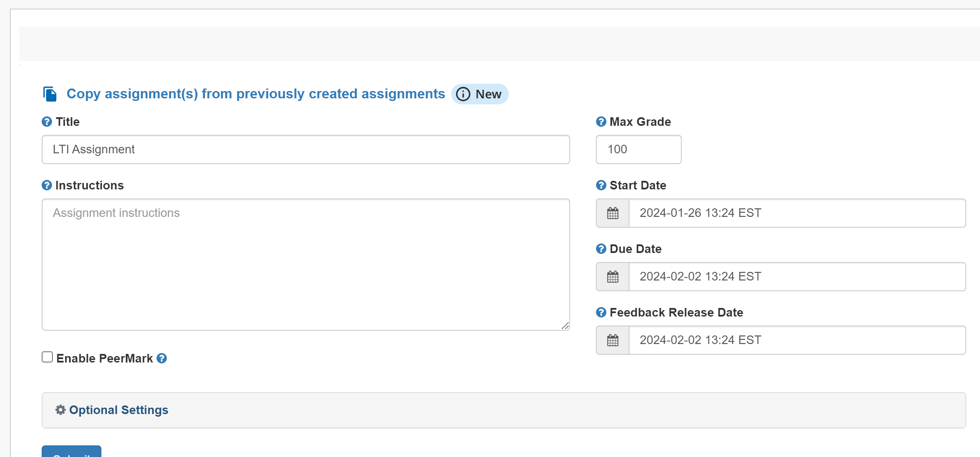Open Copy assignment(s) from previously created assignments
The width and height of the screenshot is (980, 457).
pos(256,94)
